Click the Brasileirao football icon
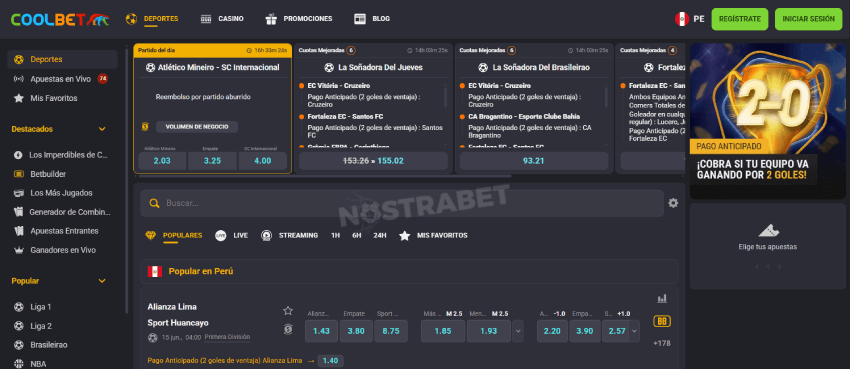Viewport: 850px width, 369px height. [x=19, y=345]
